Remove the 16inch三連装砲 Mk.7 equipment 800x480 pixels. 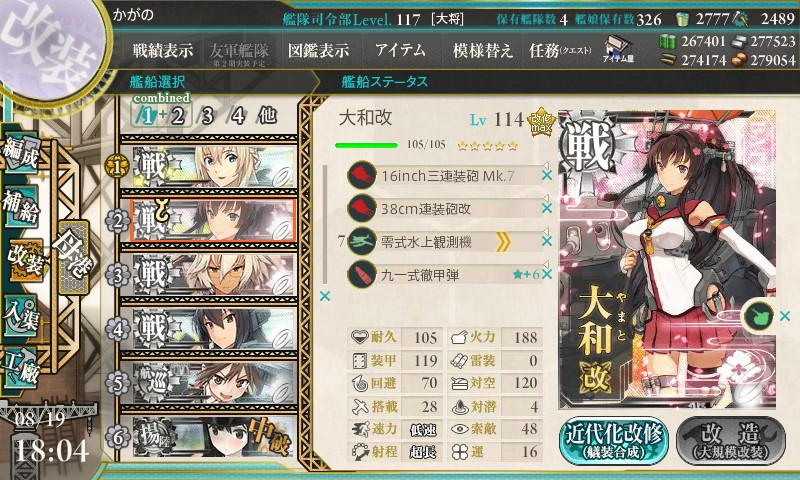(x=547, y=175)
